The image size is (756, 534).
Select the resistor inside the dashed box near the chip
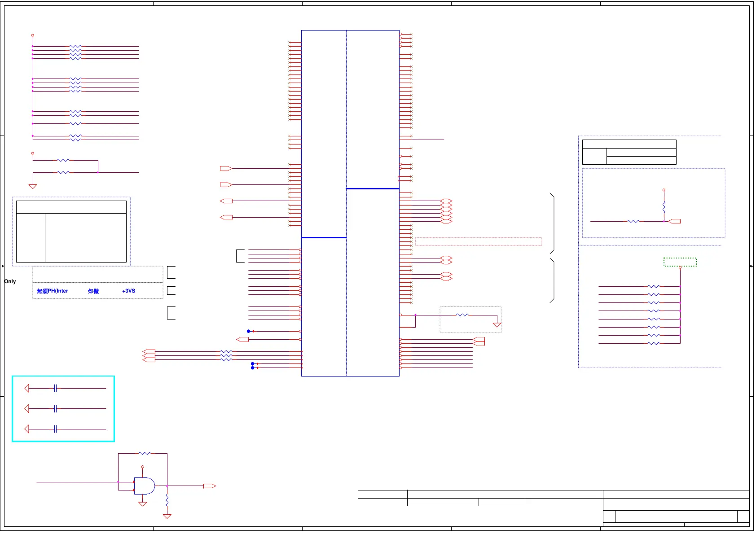(x=462, y=315)
